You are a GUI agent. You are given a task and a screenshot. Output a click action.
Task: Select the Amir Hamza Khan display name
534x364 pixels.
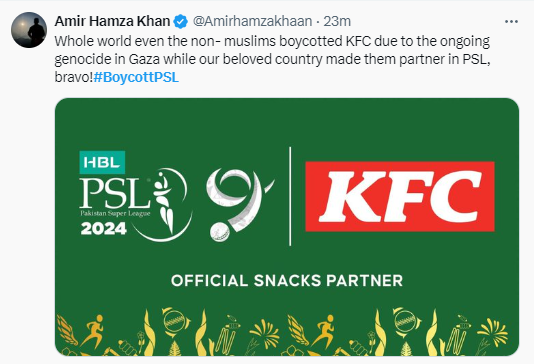coord(112,21)
